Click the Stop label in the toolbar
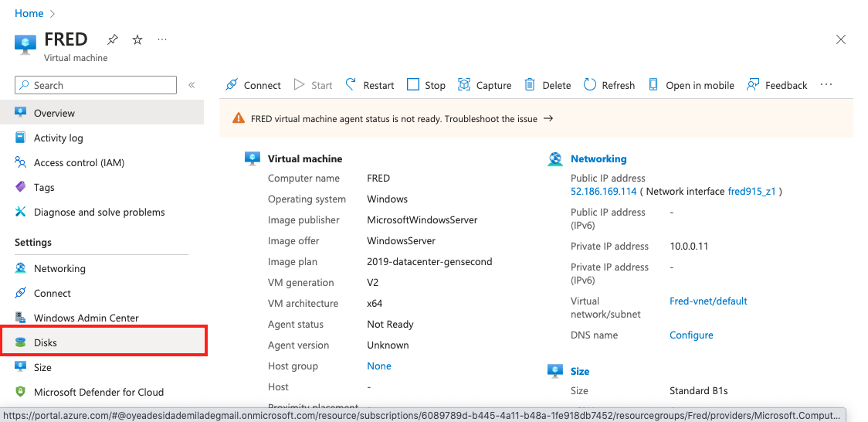 point(435,85)
